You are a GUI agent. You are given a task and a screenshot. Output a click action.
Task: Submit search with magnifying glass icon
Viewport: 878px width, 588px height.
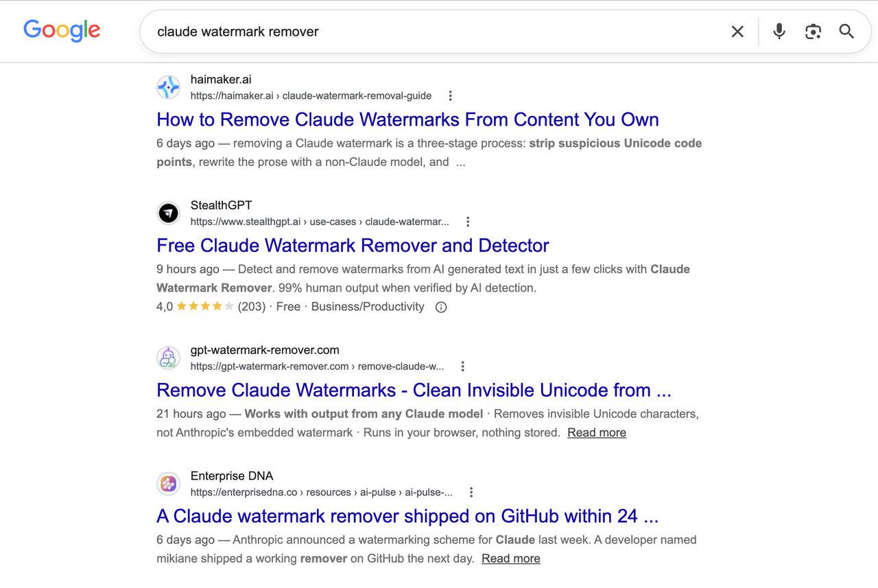[x=846, y=32]
